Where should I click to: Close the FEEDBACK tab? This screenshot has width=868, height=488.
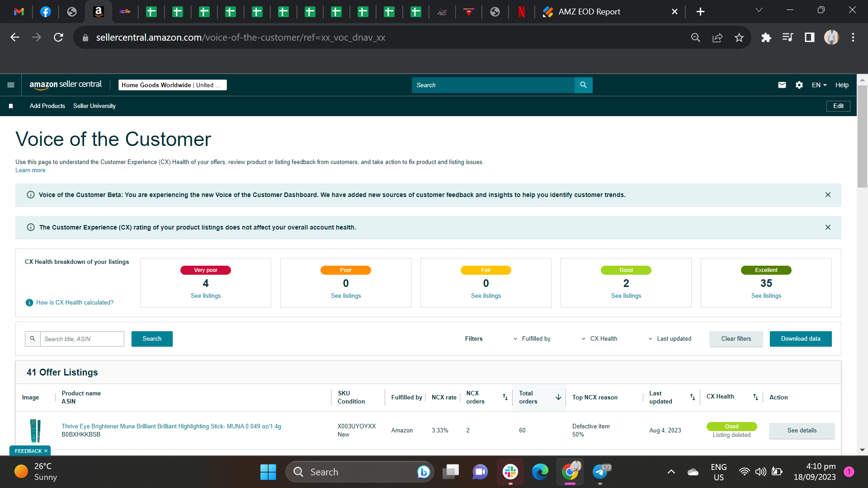tap(46, 451)
